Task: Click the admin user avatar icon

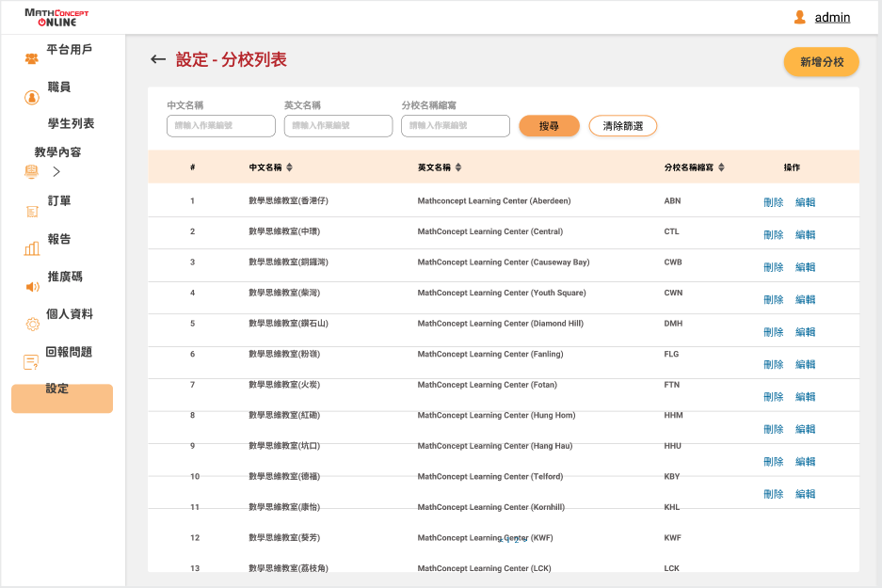Action: coord(799,18)
